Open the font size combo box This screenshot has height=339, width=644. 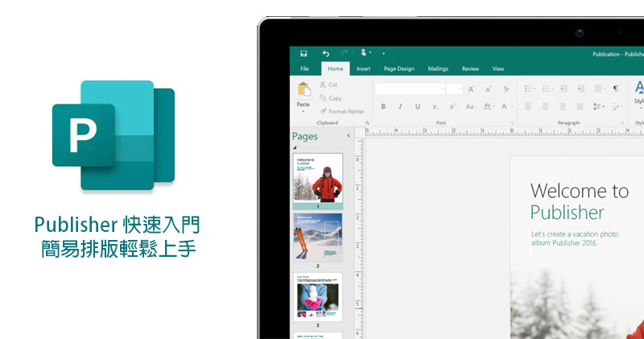455,89
